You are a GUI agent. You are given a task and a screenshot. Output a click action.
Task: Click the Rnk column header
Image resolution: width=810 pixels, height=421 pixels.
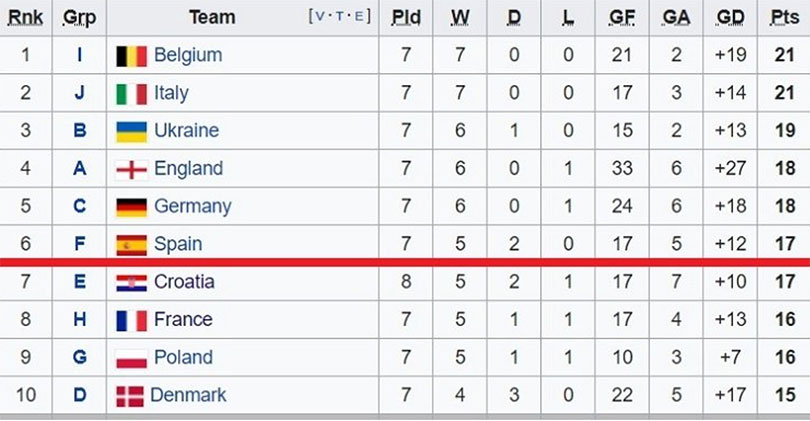pos(25,17)
